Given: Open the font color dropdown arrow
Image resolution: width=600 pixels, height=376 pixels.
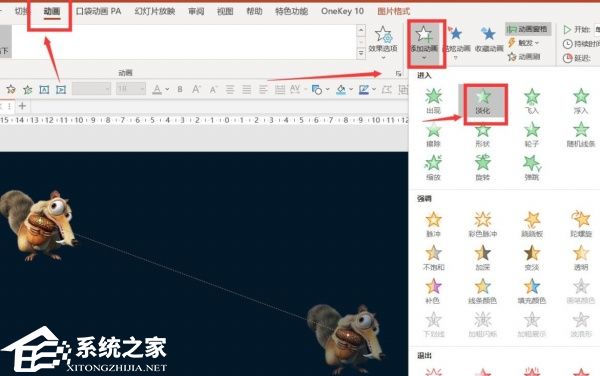Looking at the screenshot, I should (167, 90).
